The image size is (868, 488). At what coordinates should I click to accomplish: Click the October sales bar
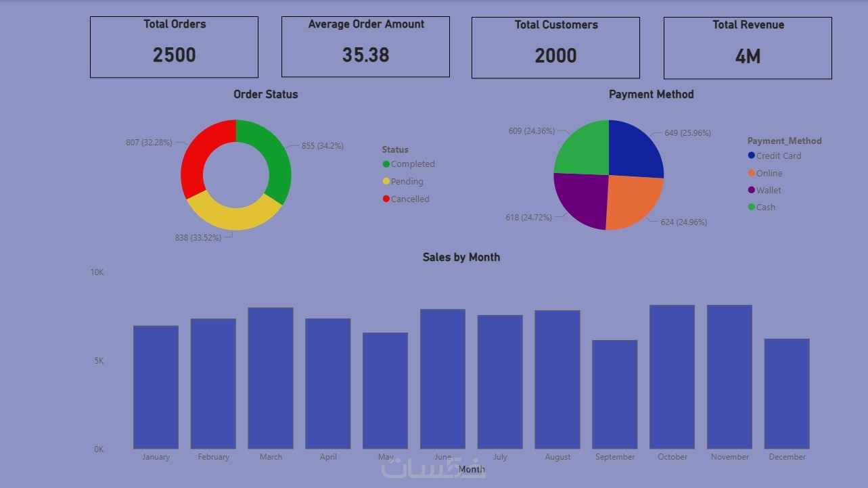[672, 377]
